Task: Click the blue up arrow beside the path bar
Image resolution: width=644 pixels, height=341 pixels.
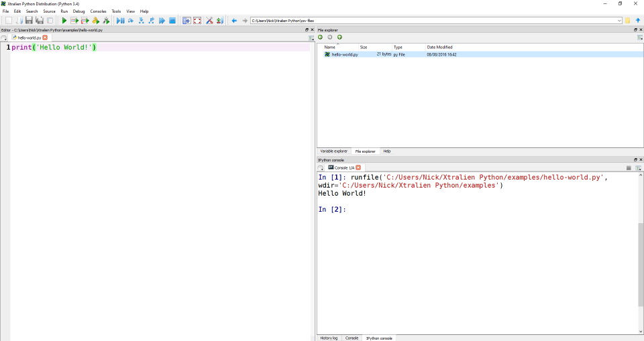Action: 637,21
